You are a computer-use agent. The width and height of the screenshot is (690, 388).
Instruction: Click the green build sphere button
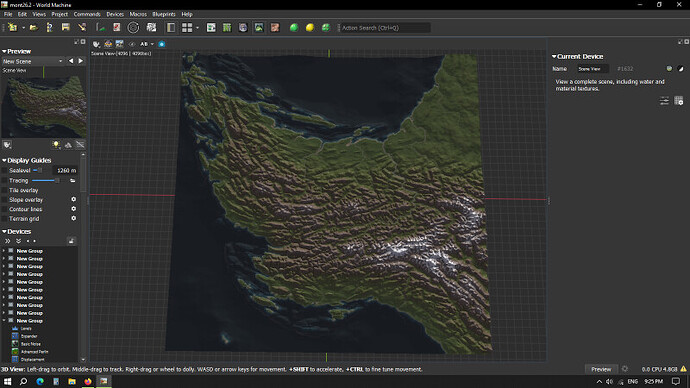click(x=294, y=27)
